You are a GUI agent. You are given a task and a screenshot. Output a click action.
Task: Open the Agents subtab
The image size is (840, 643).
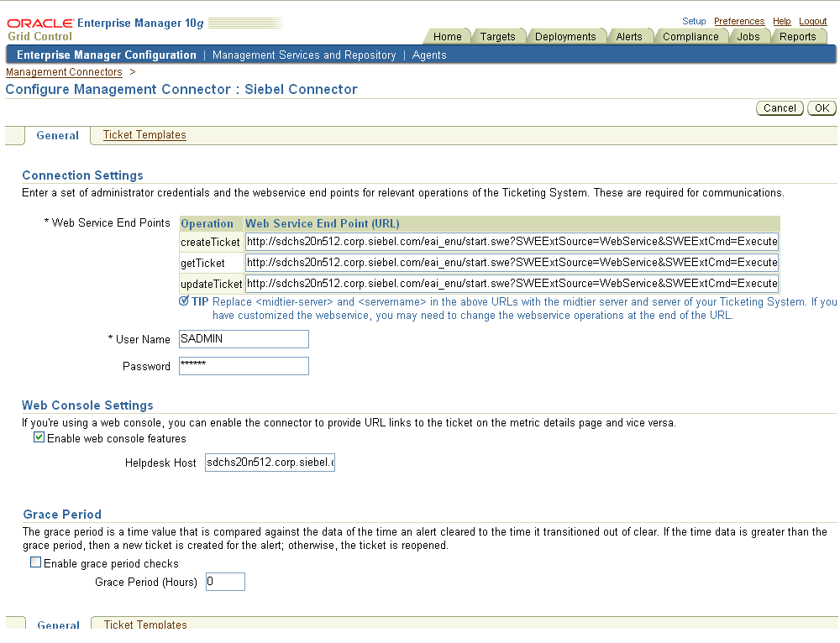pyautogui.click(x=429, y=55)
